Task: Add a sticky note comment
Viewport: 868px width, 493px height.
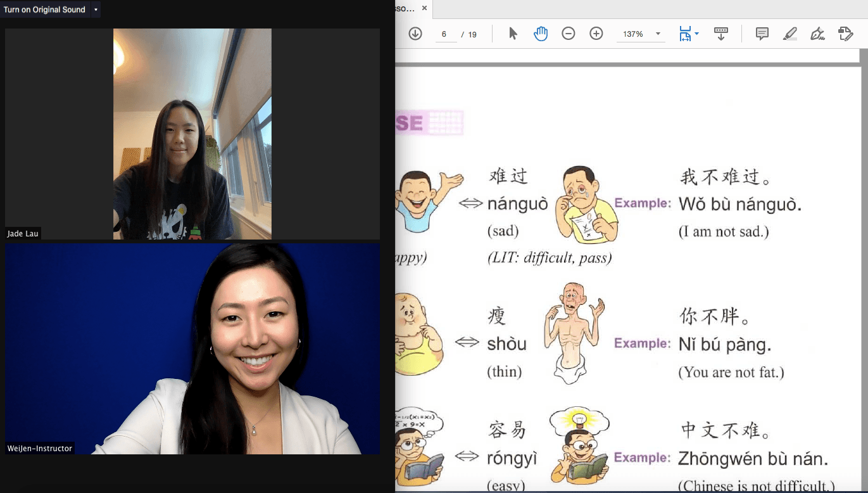Action: [x=762, y=34]
